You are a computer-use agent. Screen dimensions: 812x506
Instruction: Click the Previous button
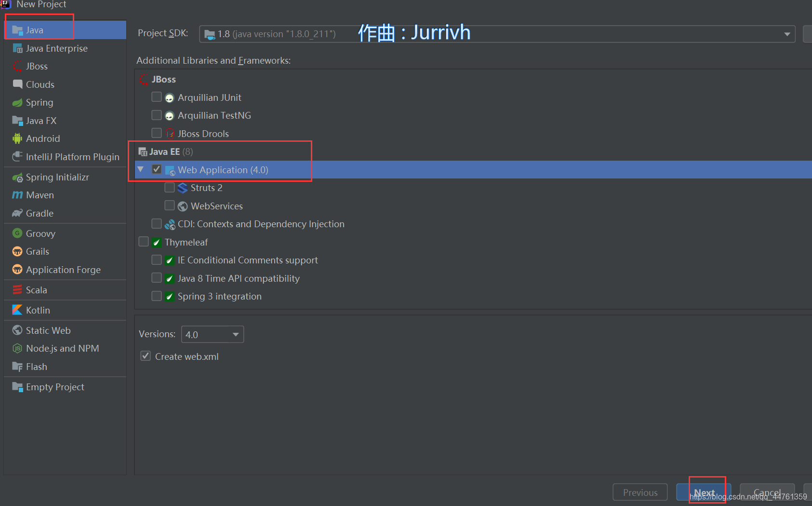click(x=640, y=492)
